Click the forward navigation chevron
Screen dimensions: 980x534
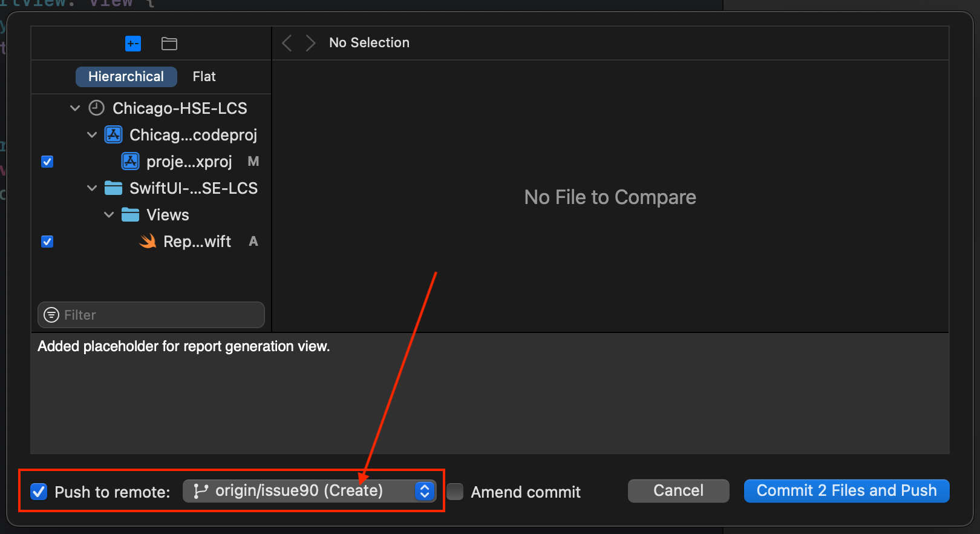(310, 43)
